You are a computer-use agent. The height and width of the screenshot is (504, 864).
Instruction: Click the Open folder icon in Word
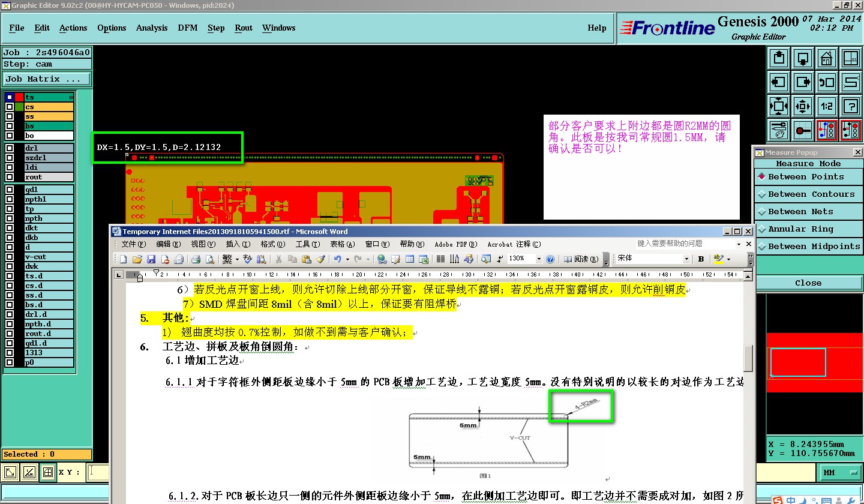coord(137,259)
